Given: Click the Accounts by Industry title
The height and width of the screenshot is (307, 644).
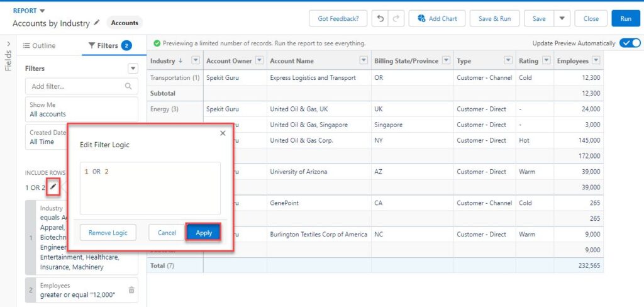Looking at the screenshot, I should point(51,23).
